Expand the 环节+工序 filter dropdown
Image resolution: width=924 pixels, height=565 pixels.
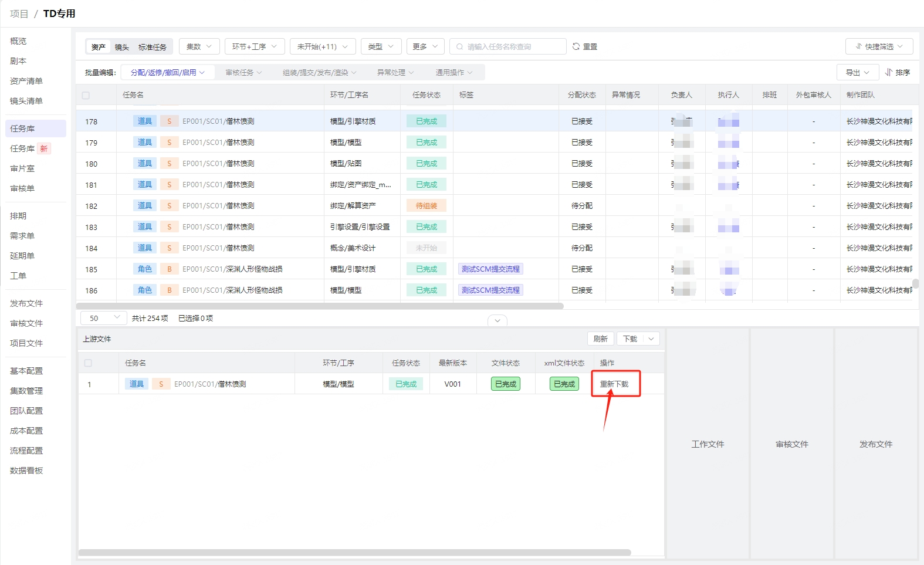(x=255, y=46)
